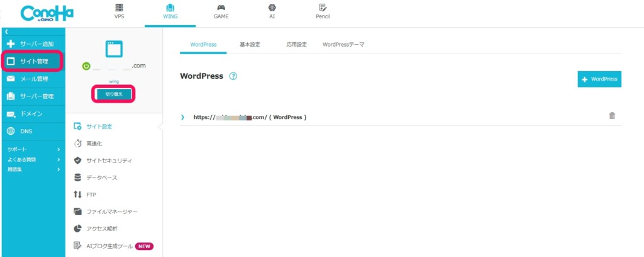Viewport: 644px width, 257px height.
Task: Select the WordPress content tab
Action: point(203,45)
